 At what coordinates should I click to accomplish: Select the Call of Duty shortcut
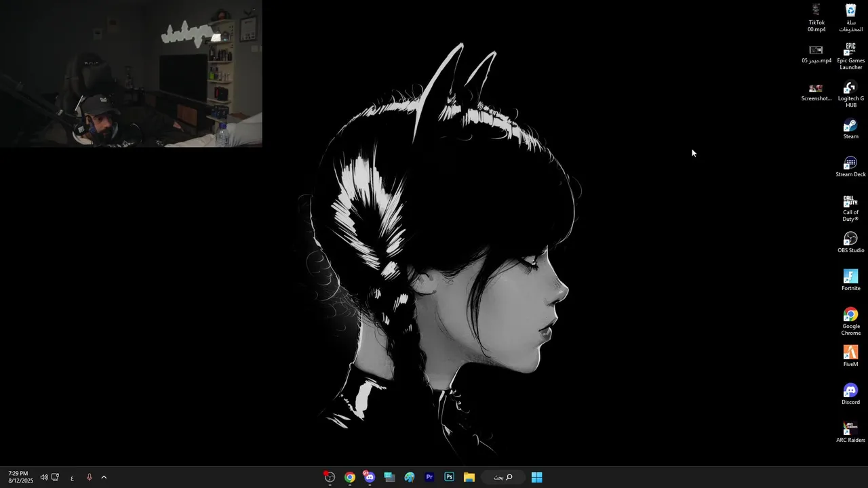coord(850,208)
